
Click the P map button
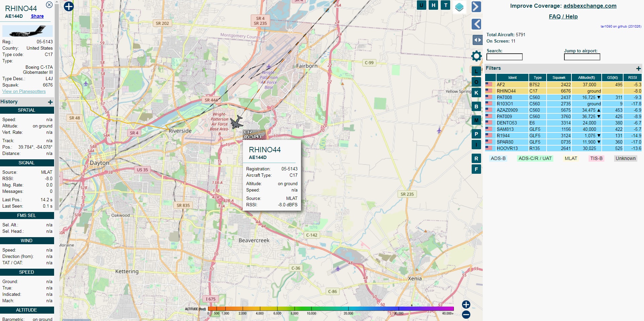pyautogui.click(x=476, y=134)
